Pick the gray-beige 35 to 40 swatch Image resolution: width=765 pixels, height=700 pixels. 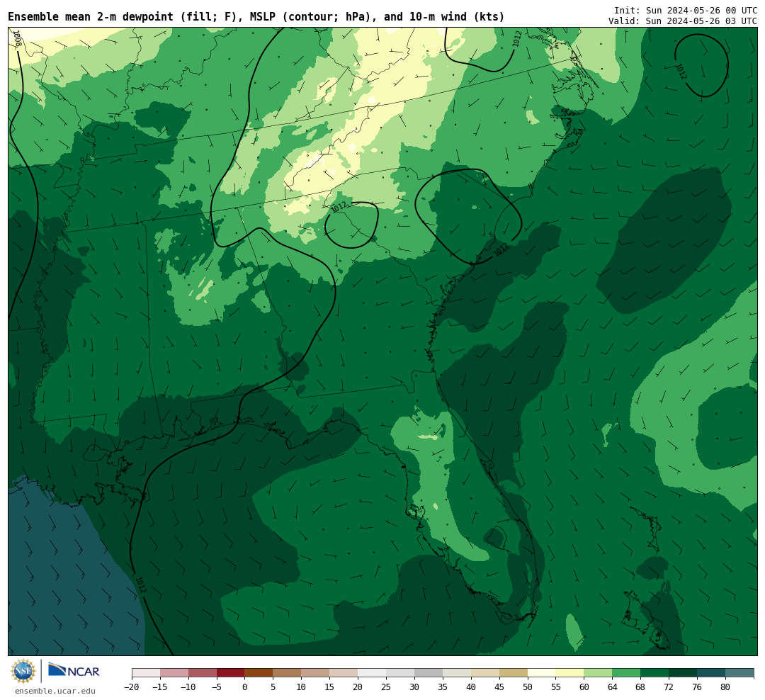click(x=457, y=673)
